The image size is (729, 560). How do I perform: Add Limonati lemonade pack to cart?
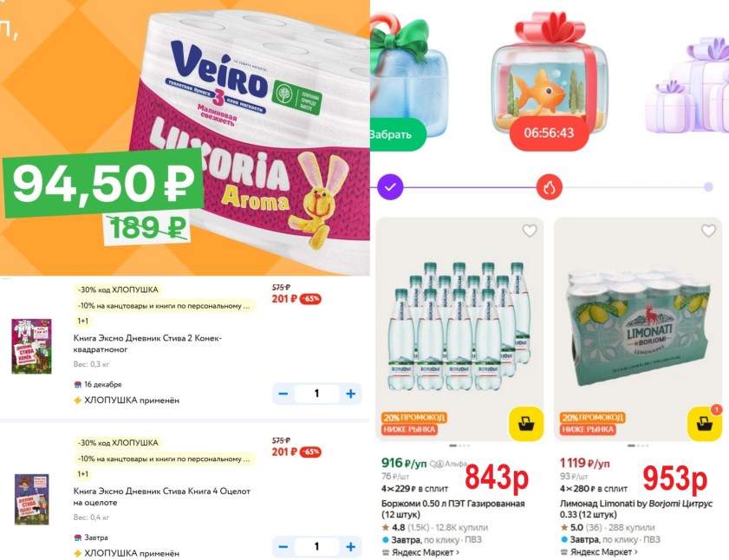tap(705, 423)
